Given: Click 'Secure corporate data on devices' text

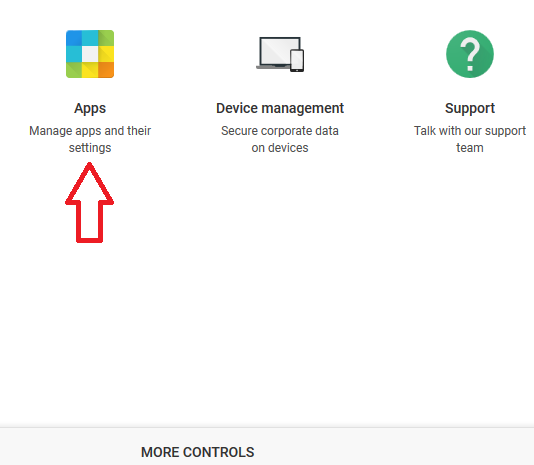Looking at the screenshot, I should pos(280,139).
